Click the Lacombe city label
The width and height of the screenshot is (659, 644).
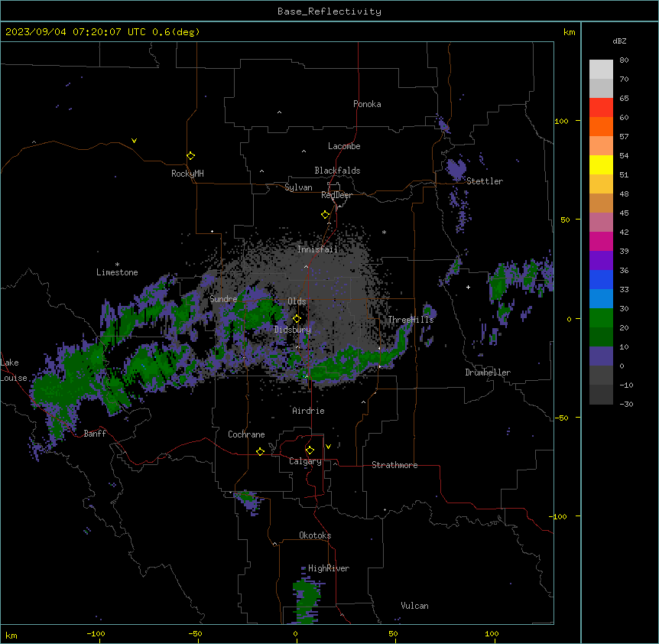(344, 146)
